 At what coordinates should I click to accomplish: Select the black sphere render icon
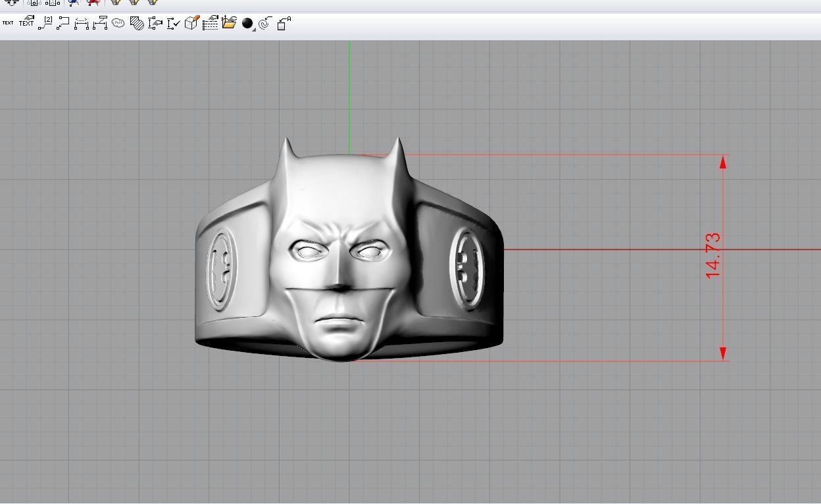point(248,24)
